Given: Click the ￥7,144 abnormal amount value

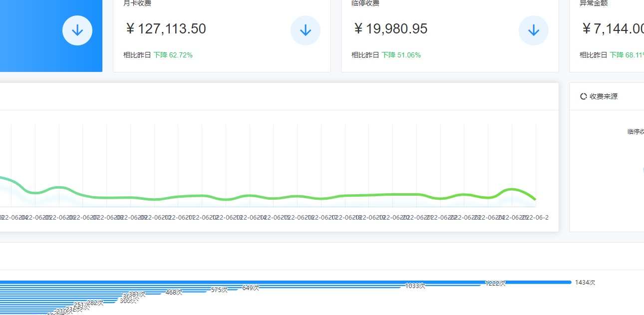Looking at the screenshot, I should coord(612,29).
